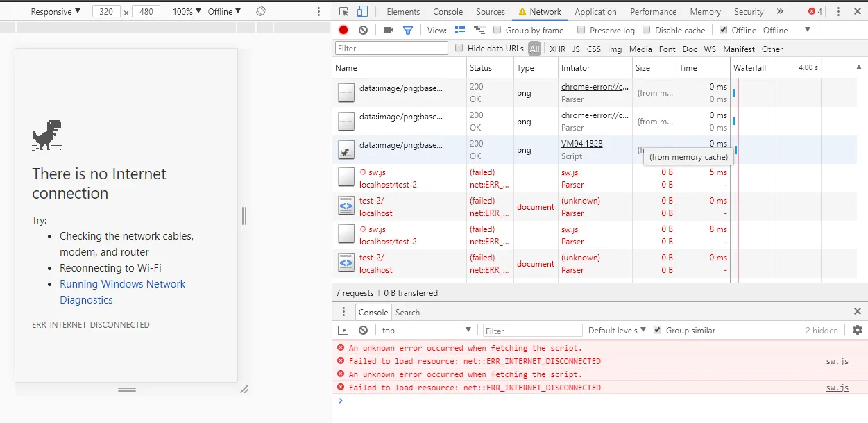The height and width of the screenshot is (423, 868).
Task: Switch to the Sources tab
Action: point(490,11)
